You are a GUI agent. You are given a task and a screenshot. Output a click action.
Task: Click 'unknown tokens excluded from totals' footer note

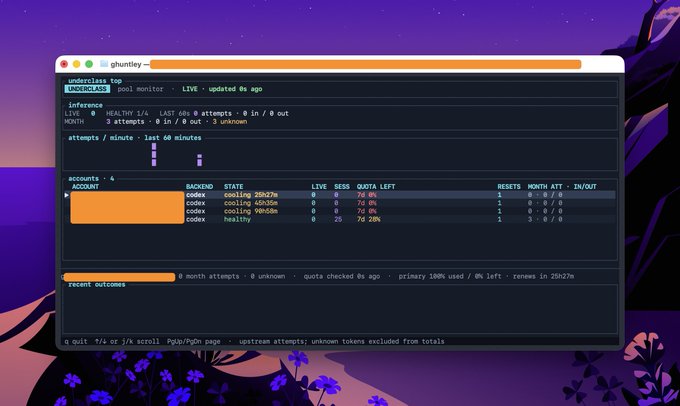click(378, 341)
